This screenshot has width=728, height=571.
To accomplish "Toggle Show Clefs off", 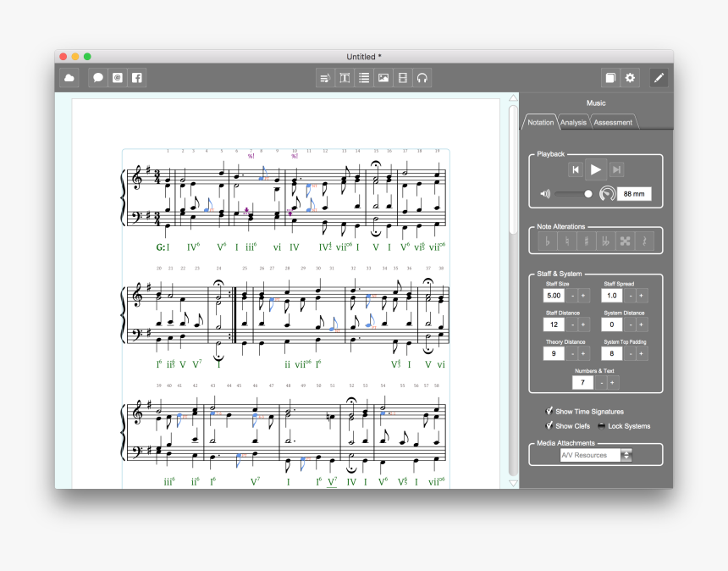I will pos(549,425).
